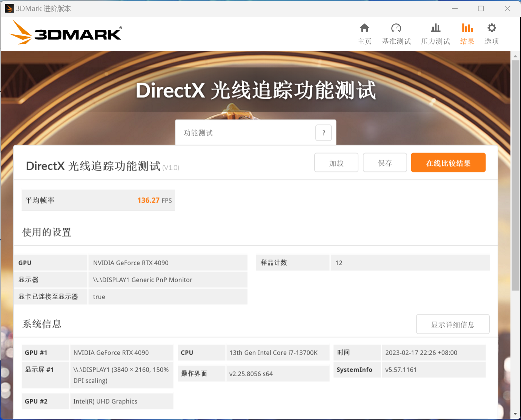Expand details with 显示详细信息 button

pos(453,324)
